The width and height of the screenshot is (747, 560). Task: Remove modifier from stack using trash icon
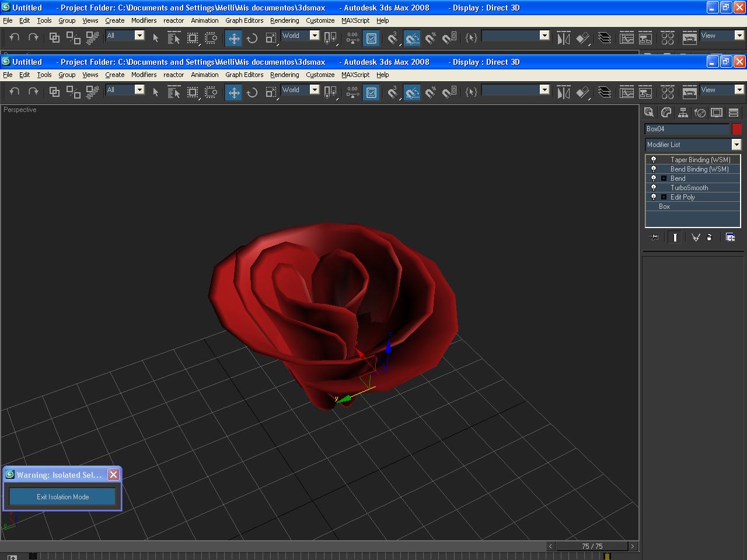[710, 237]
